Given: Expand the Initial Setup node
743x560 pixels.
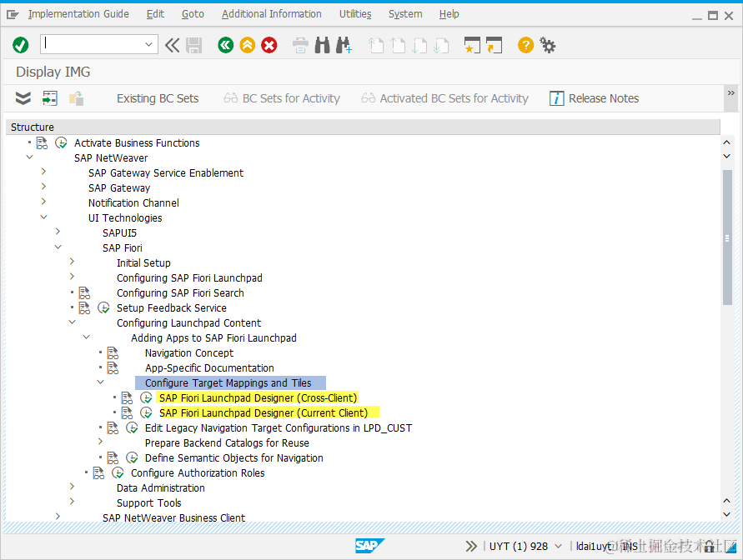Looking at the screenshot, I should pos(72,262).
